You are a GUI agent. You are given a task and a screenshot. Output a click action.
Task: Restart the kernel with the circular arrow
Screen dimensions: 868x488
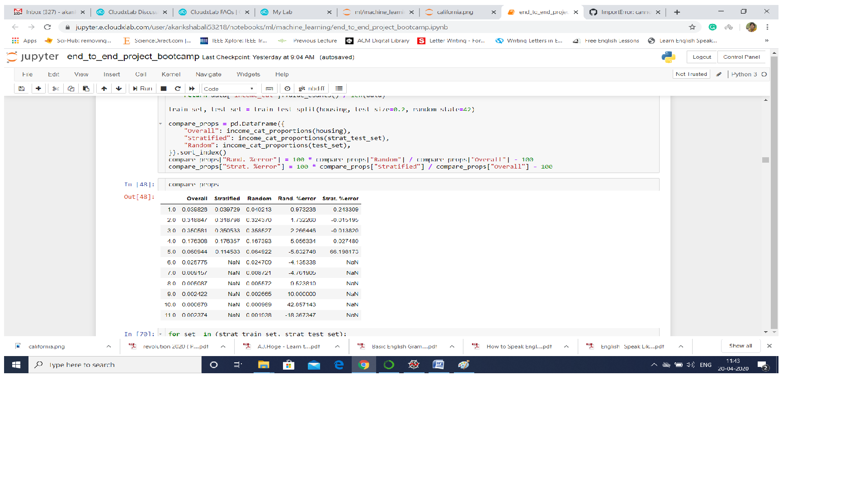point(178,89)
